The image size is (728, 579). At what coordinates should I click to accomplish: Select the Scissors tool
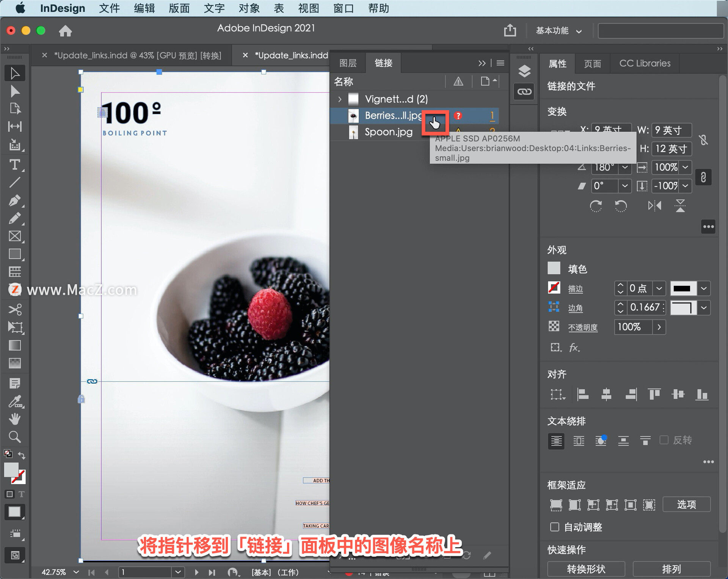click(x=14, y=309)
